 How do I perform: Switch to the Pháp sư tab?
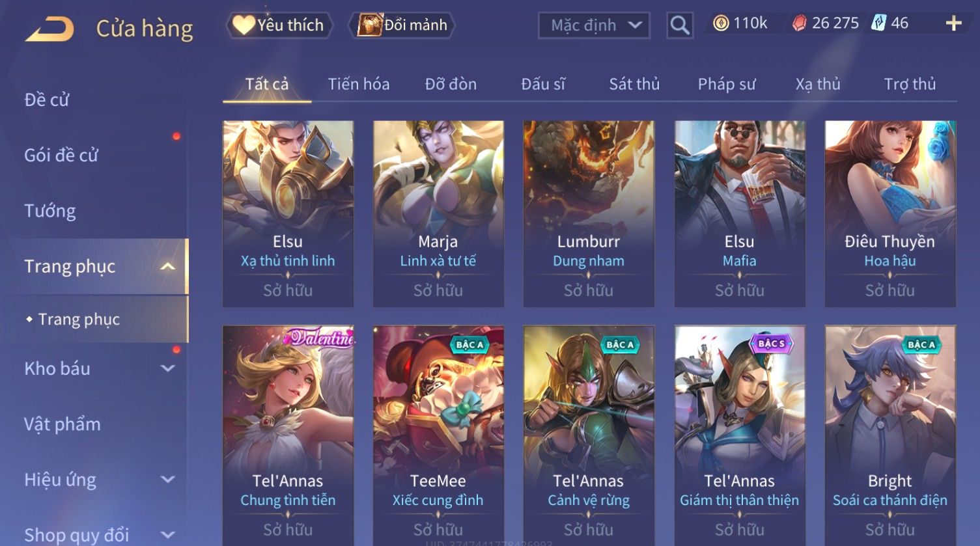pos(727,84)
